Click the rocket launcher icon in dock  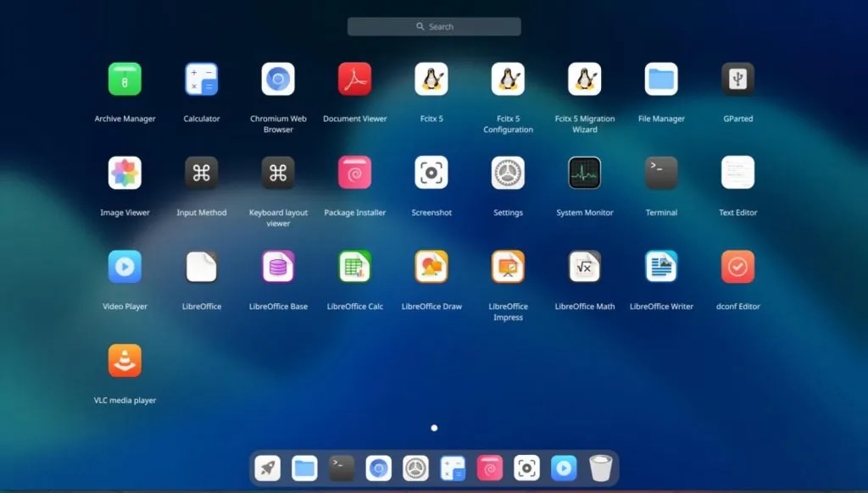(x=268, y=468)
